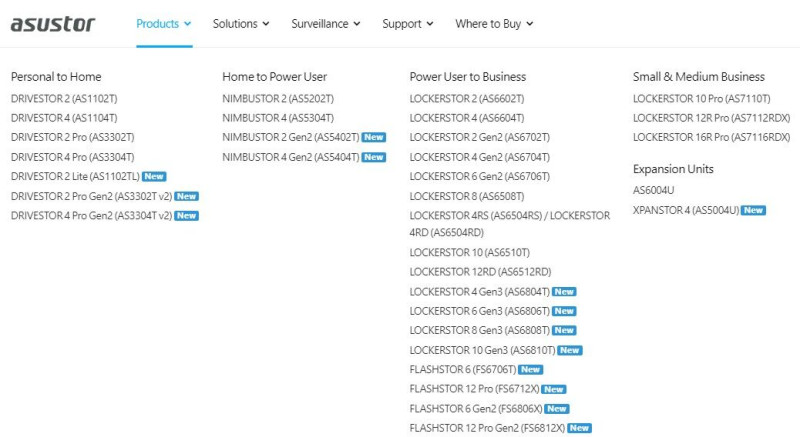Open DRIVESTOR 2 (AS1102T) product page
The height and width of the screenshot is (437, 800).
(64, 98)
